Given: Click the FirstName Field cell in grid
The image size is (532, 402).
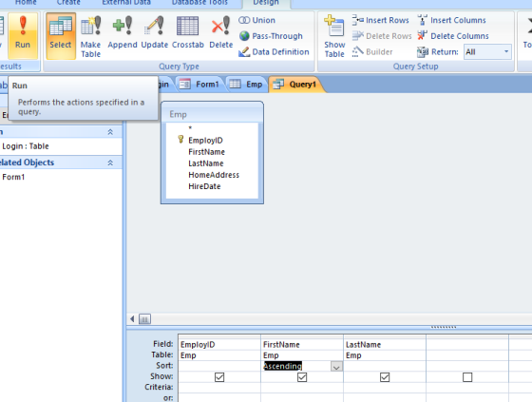Looking at the screenshot, I should [x=302, y=344].
